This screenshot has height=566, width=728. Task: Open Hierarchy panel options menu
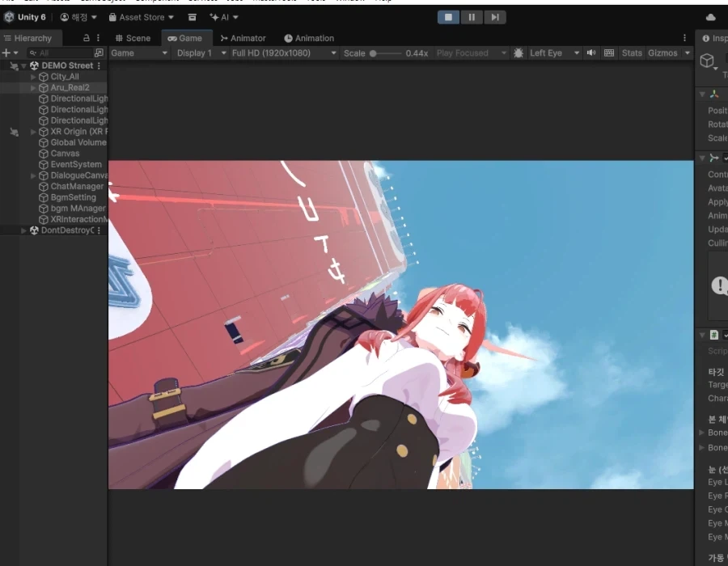click(x=98, y=38)
